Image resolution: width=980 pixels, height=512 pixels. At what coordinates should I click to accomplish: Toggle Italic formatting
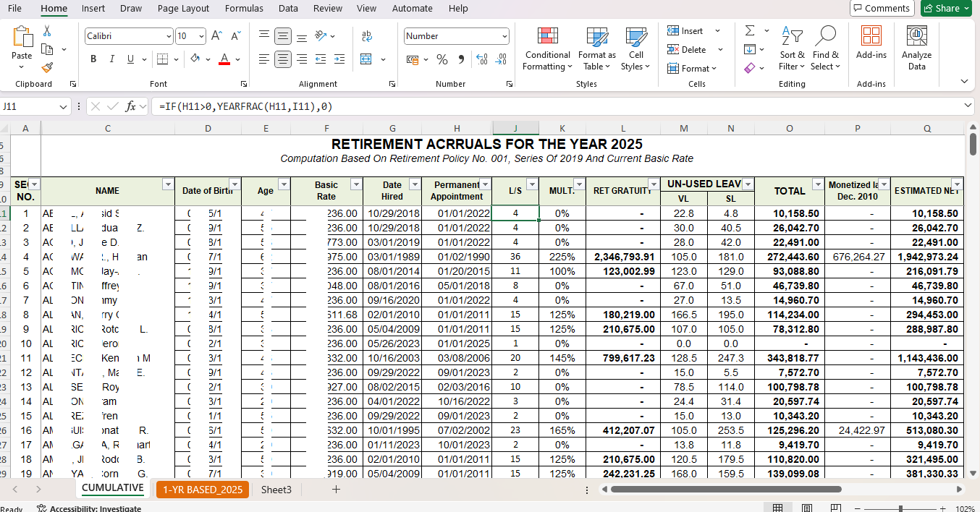tap(111, 59)
